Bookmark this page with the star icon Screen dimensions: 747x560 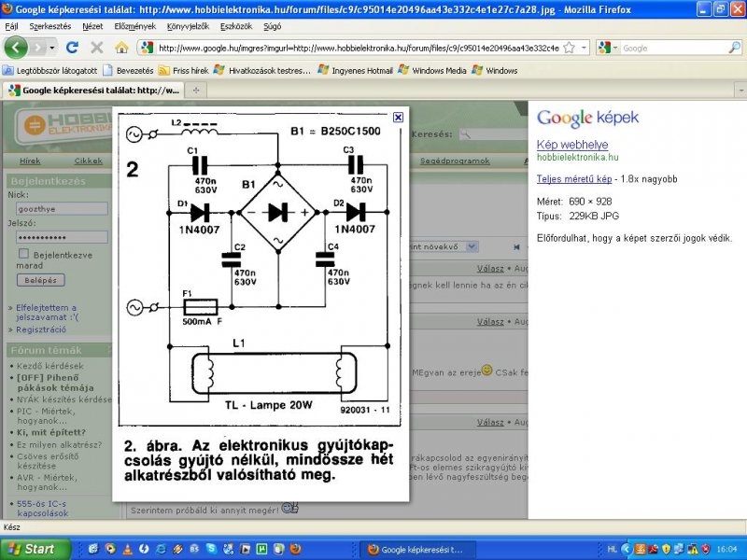[569, 48]
